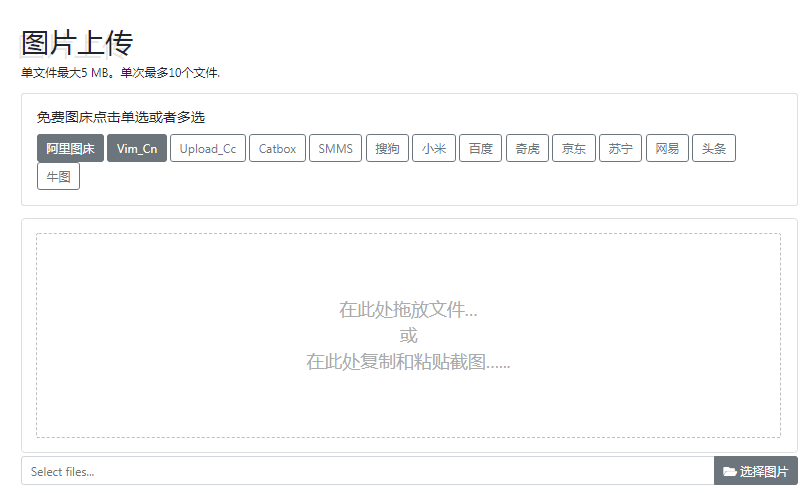Screen dimensions: 810x493
Task: Click the 图片上传 page heading
Action: [77, 43]
